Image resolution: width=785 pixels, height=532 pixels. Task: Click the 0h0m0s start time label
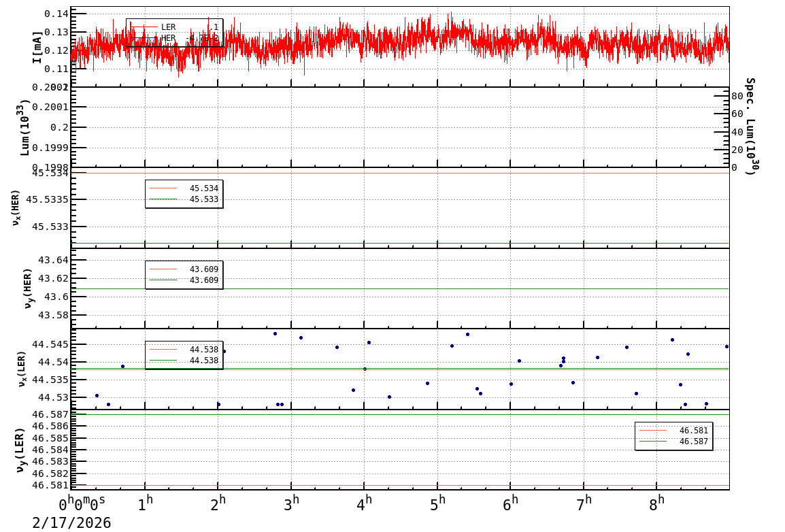pyautogui.click(x=82, y=504)
